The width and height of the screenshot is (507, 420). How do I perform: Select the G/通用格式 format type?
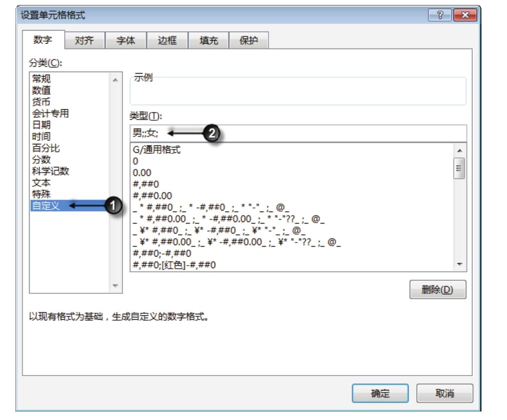point(157,150)
